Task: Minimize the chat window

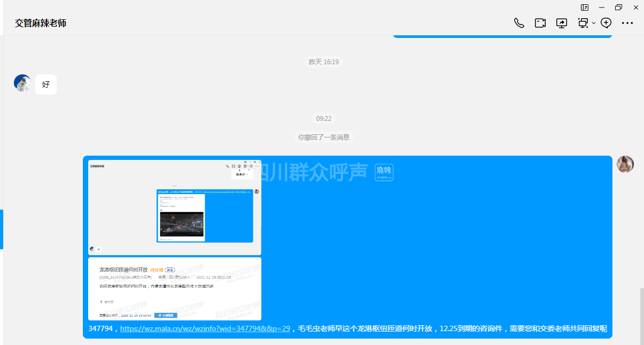Action: coord(602,7)
